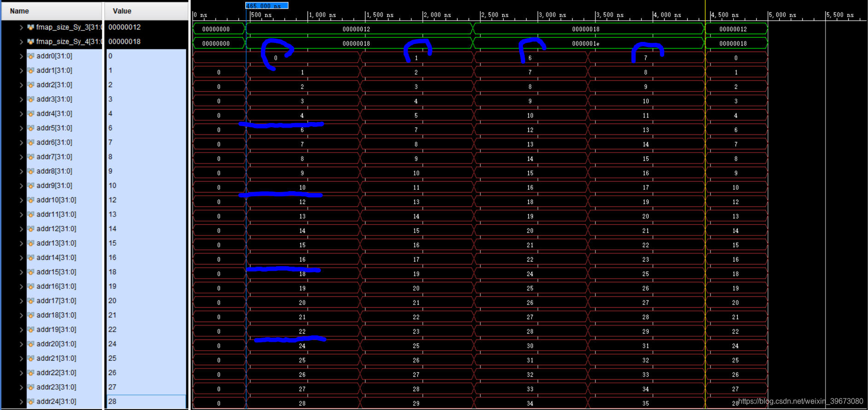Viewport: 868px width, 410px height.
Task: Expand the addr5[31:0] bus
Action: [21, 128]
